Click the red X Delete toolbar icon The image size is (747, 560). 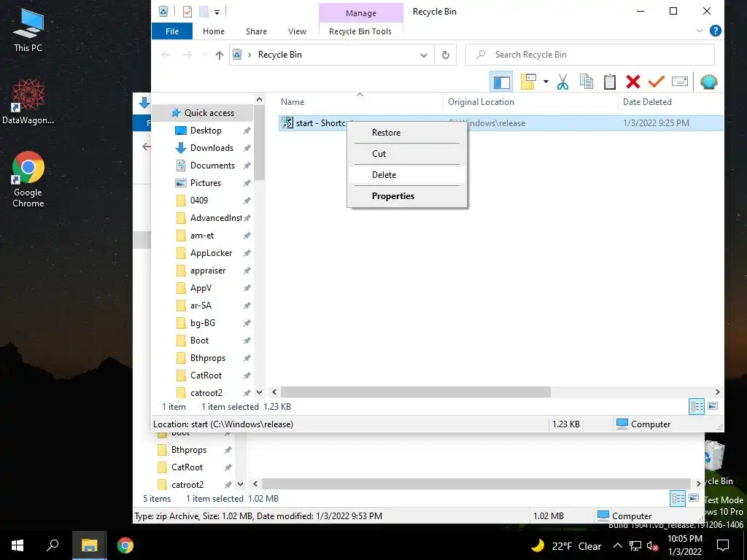[x=632, y=82]
